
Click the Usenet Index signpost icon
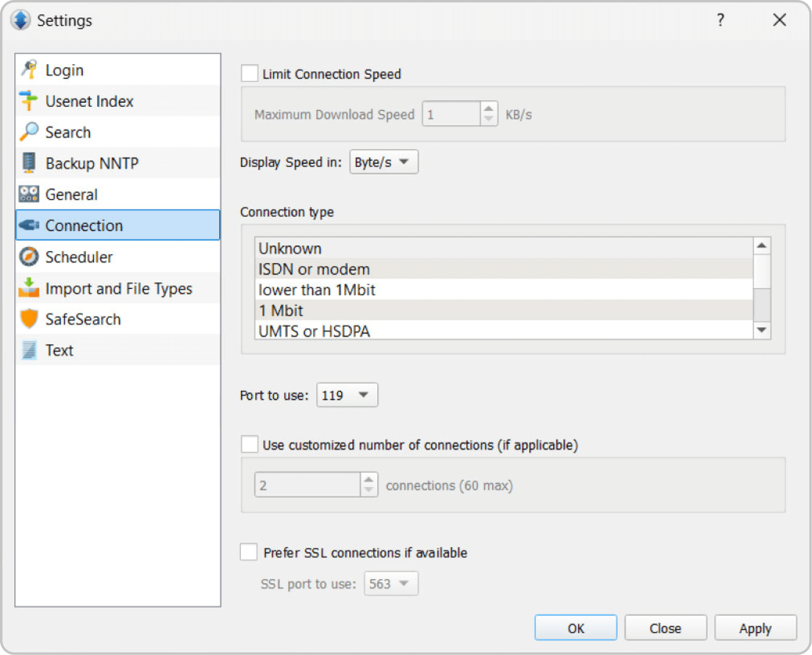[29, 101]
